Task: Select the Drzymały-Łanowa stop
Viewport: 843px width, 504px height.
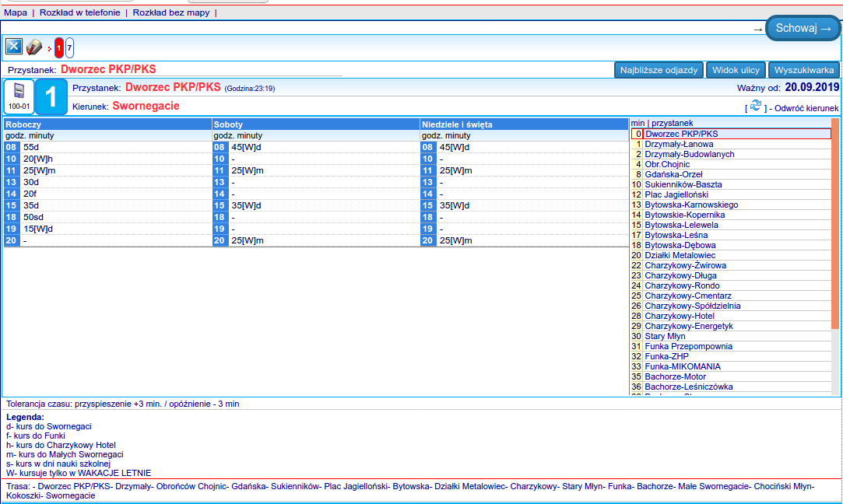Action: tap(679, 144)
